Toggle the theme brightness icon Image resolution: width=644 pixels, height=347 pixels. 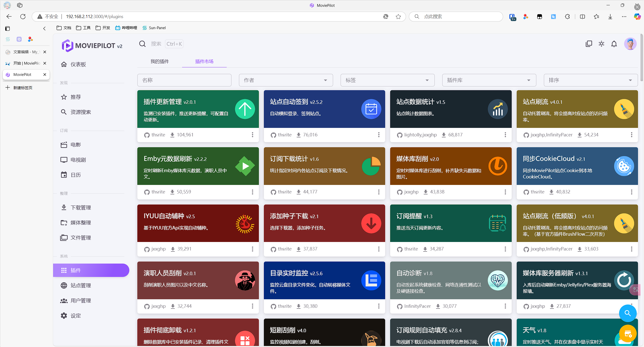tap(601, 44)
